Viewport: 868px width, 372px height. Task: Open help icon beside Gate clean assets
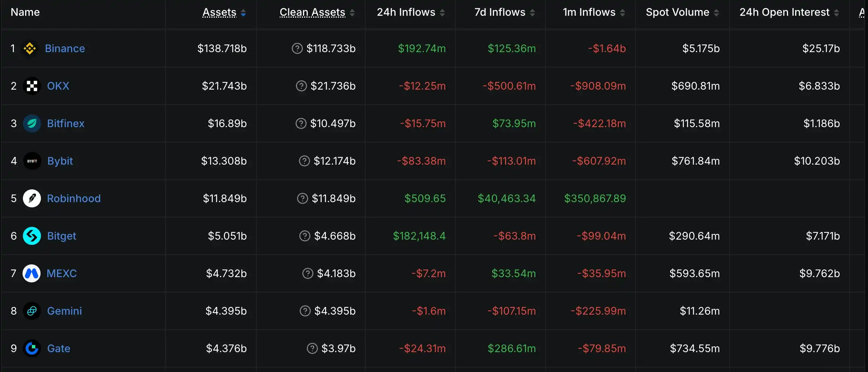click(312, 348)
